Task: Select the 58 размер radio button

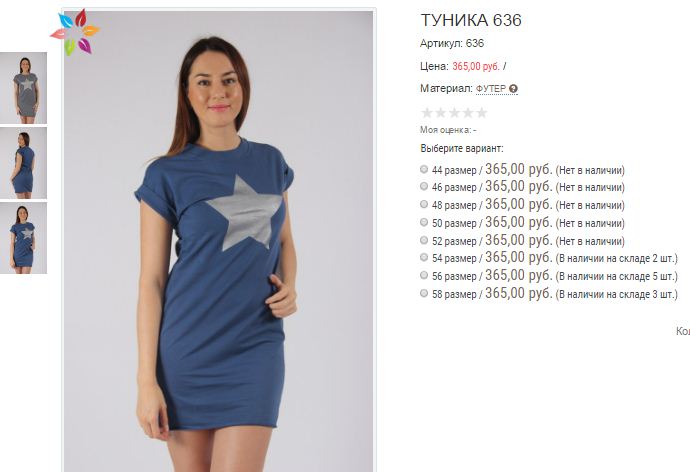Action: tap(424, 293)
